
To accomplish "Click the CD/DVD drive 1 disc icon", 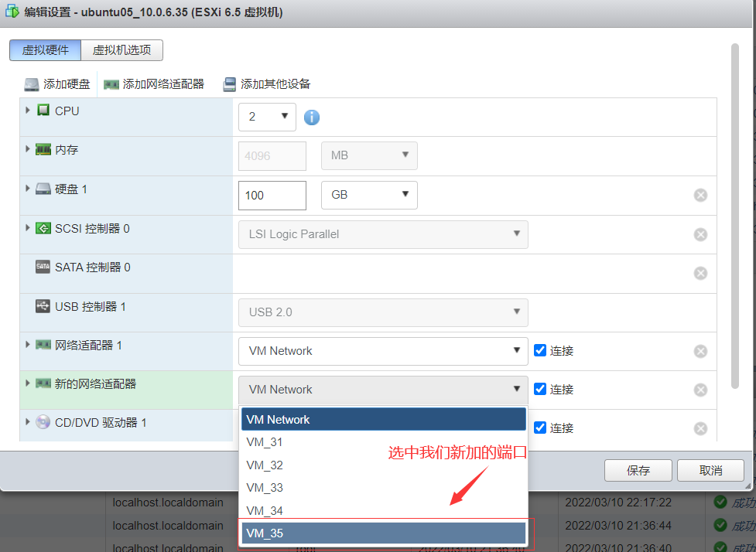I will click(x=43, y=422).
